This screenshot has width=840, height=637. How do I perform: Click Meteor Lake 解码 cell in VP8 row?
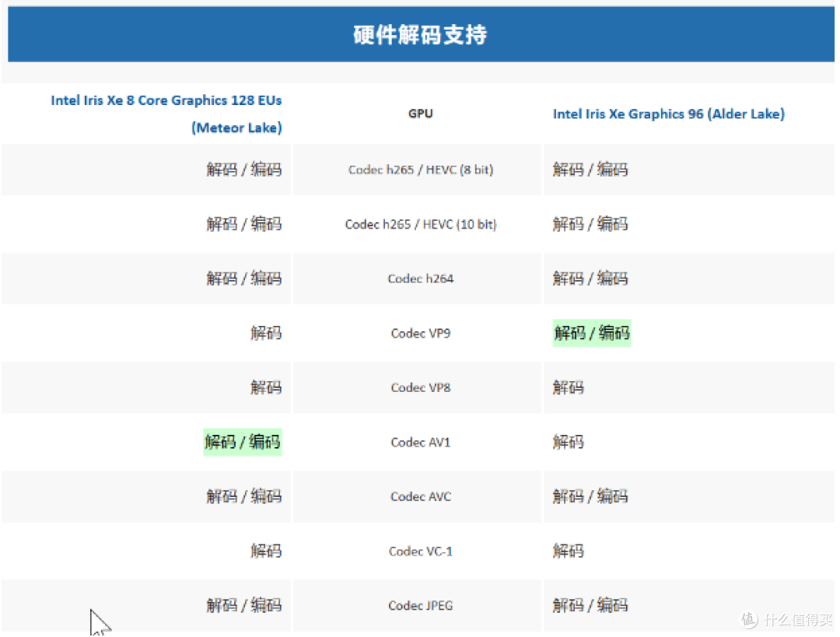(266, 387)
